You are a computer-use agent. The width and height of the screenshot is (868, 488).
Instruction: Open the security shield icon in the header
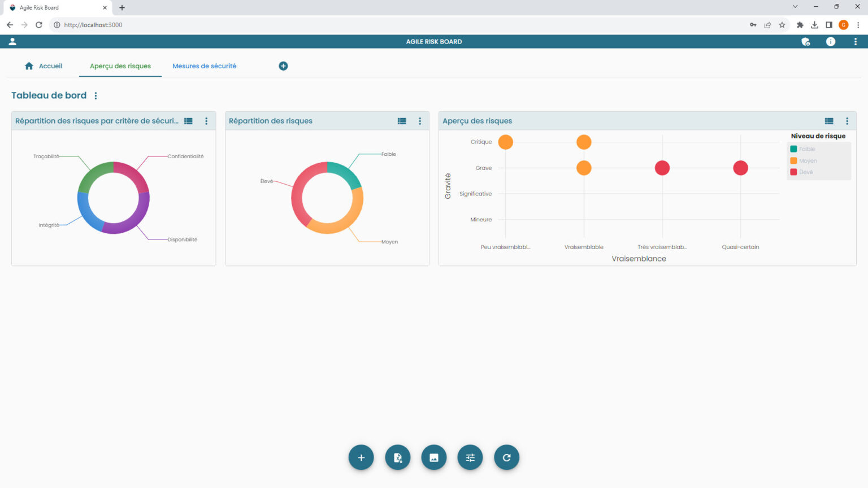[x=806, y=41]
